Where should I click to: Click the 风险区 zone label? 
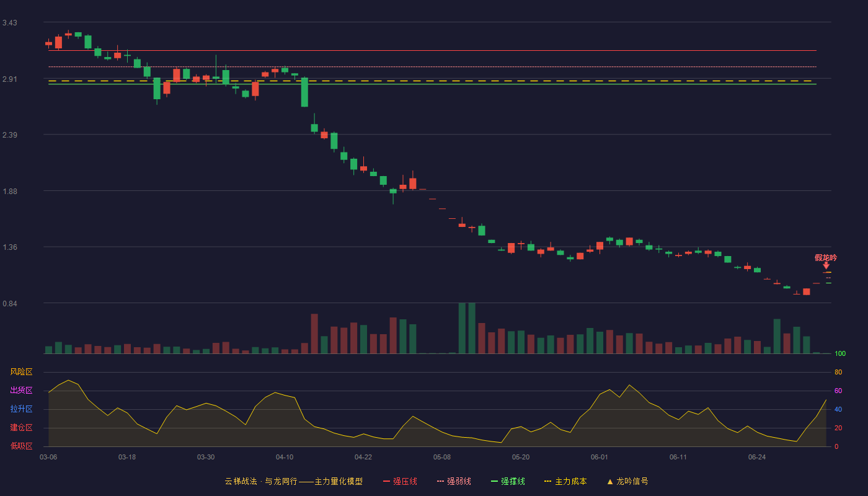pyautogui.click(x=21, y=372)
